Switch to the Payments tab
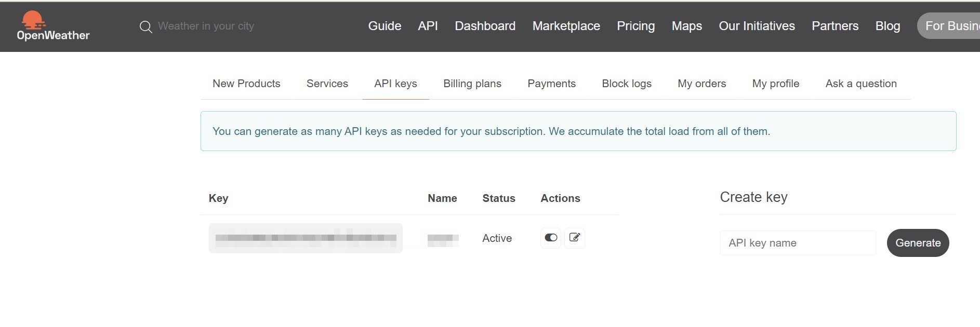This screenshot has width=980, height=327. tap(551, 84)
